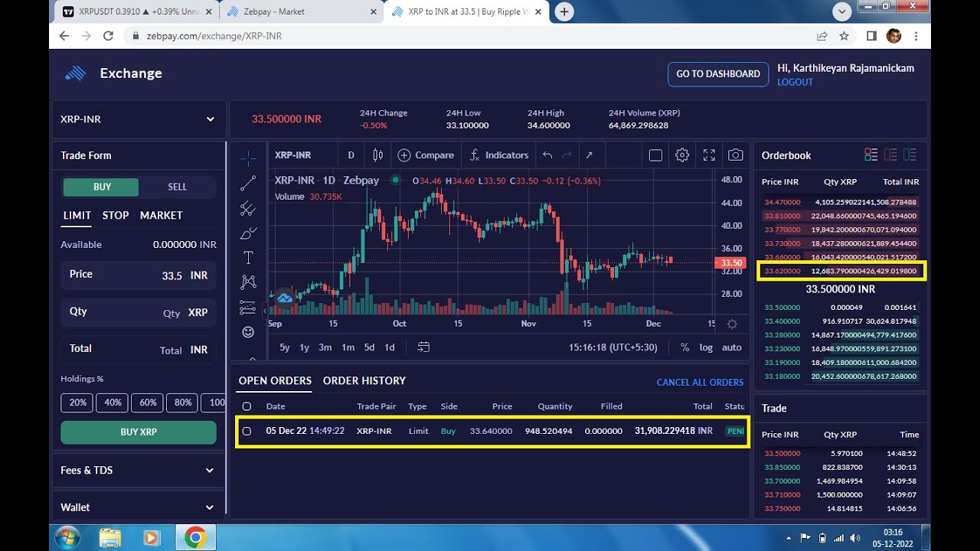Tick the 05 Dec 22 order checkbox
The image size is (980, 551).
[x=247, y=431]
